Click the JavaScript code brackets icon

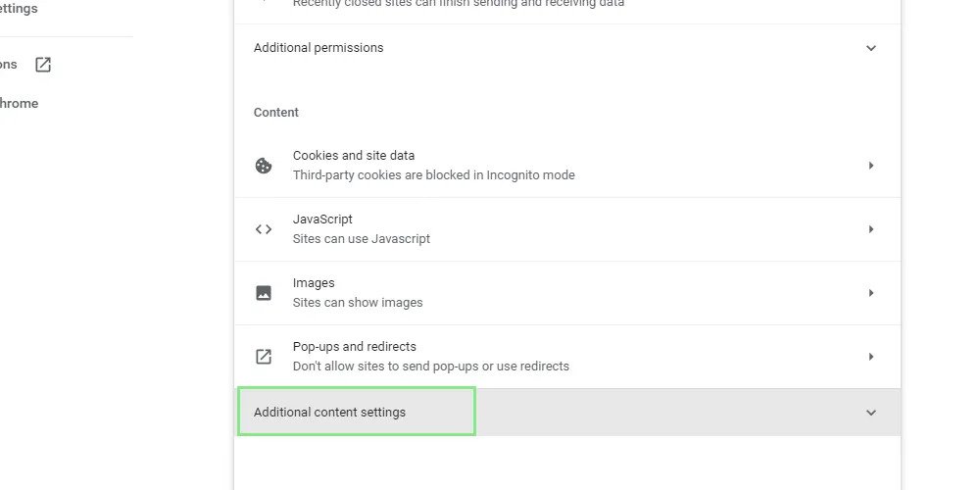(264, 229)
